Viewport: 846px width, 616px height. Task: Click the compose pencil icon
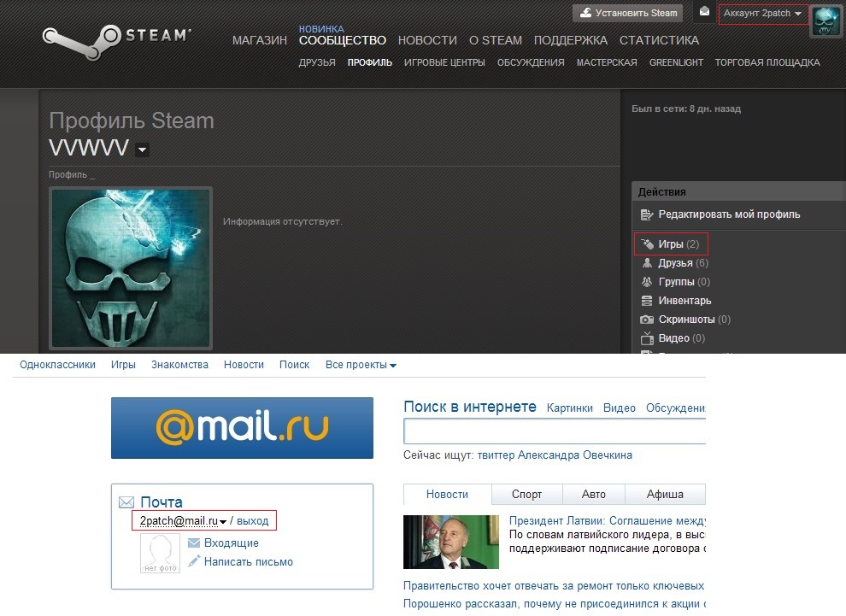(x=194, y=561)
